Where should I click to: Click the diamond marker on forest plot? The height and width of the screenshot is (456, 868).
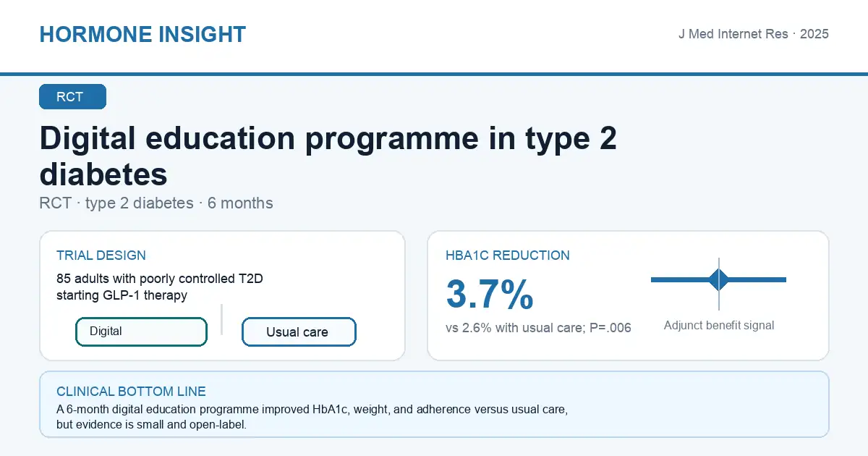(x=719, y=279)
